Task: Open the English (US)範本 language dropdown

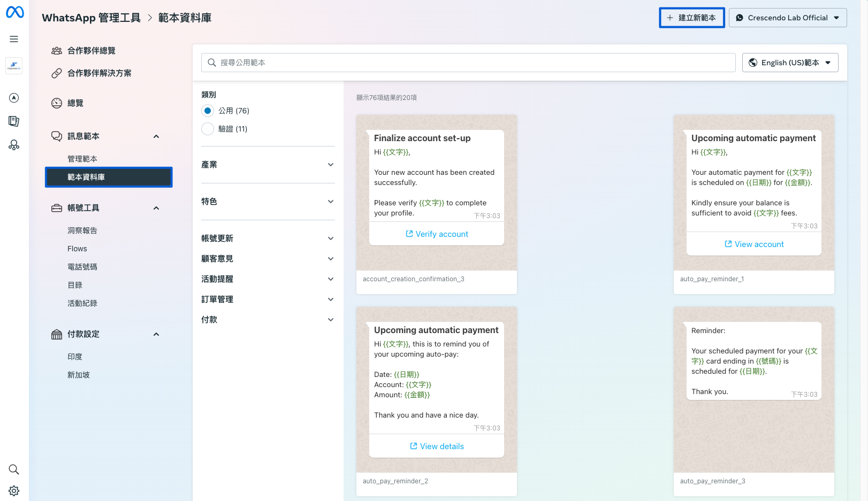Action: coord(790,63)
